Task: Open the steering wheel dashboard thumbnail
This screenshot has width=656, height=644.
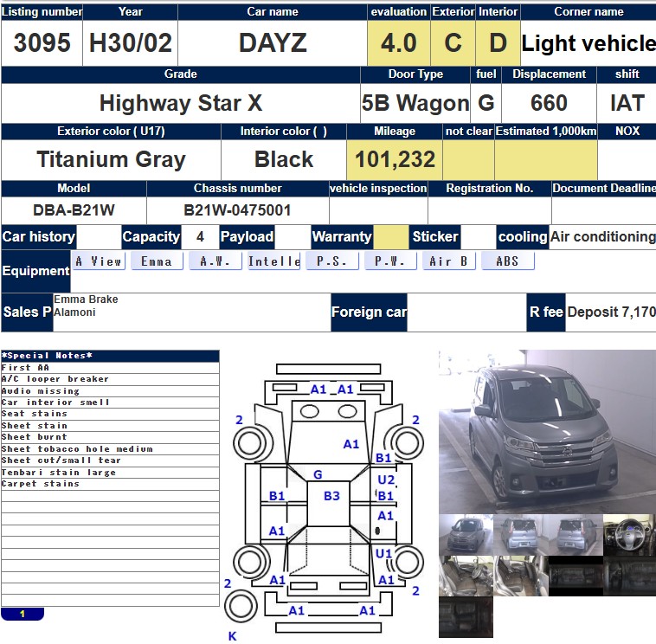Action: [x=630, y=535]
